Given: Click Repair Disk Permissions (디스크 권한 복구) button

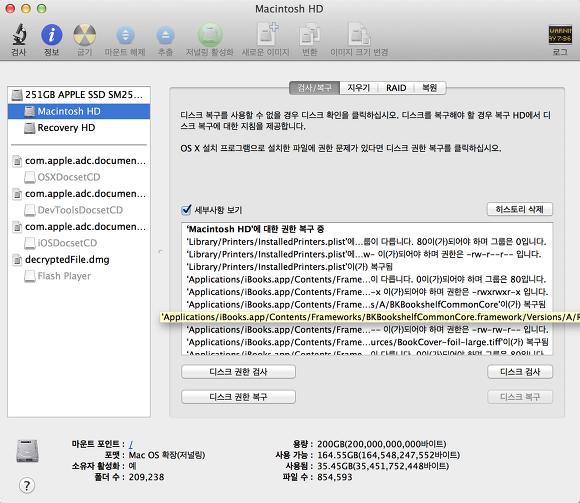Looking at the screenshot, I should point(238,397).
